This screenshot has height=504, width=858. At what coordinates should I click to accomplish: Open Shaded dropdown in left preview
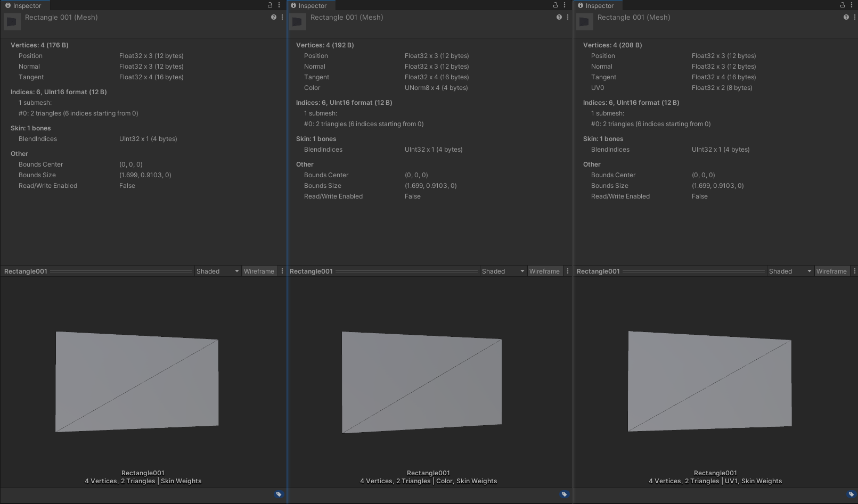[x=218, y=271]
